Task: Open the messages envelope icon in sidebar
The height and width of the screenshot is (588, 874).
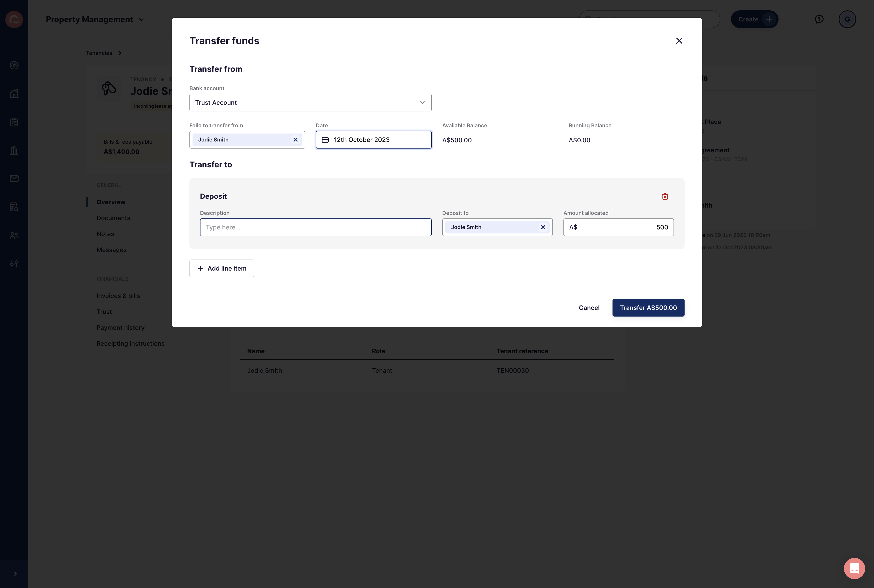Action: click(x=14, y=179)
